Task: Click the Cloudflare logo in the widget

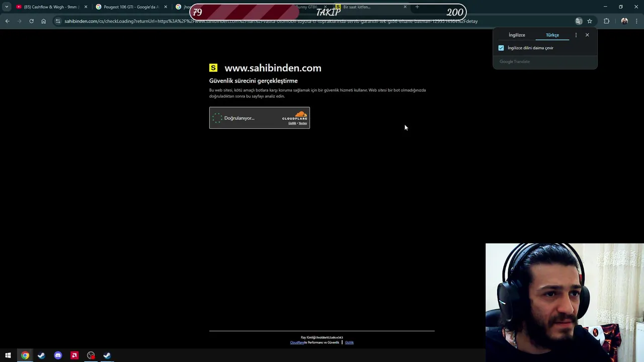Action: tap(295, 116)
